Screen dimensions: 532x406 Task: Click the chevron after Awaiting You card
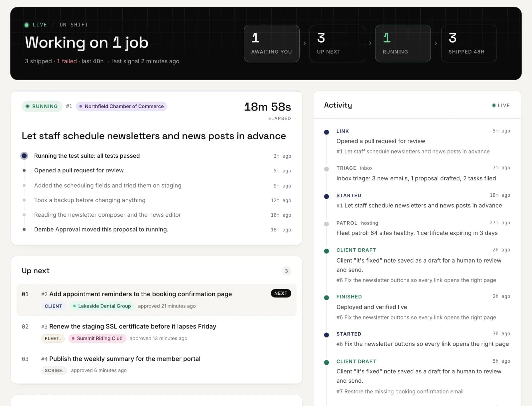[305, 43]
